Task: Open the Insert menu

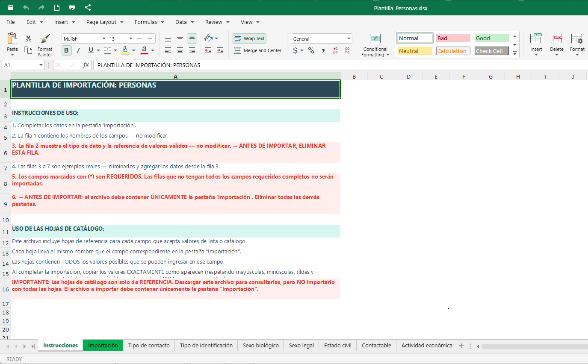Action: pos(65,22)
